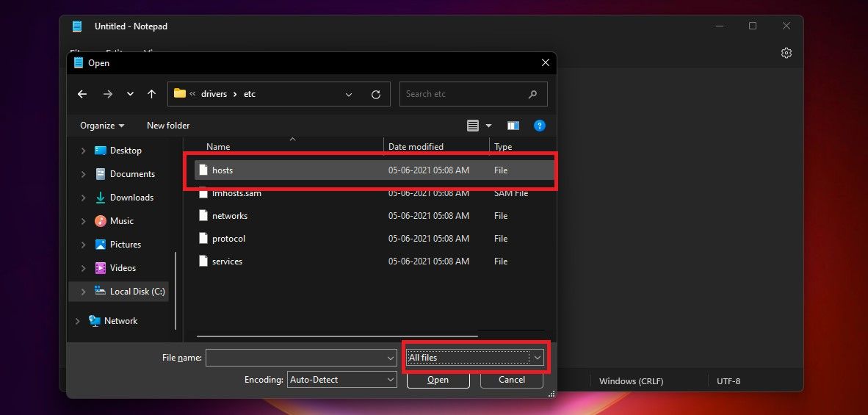Go up one folder level

click(152, 94)
